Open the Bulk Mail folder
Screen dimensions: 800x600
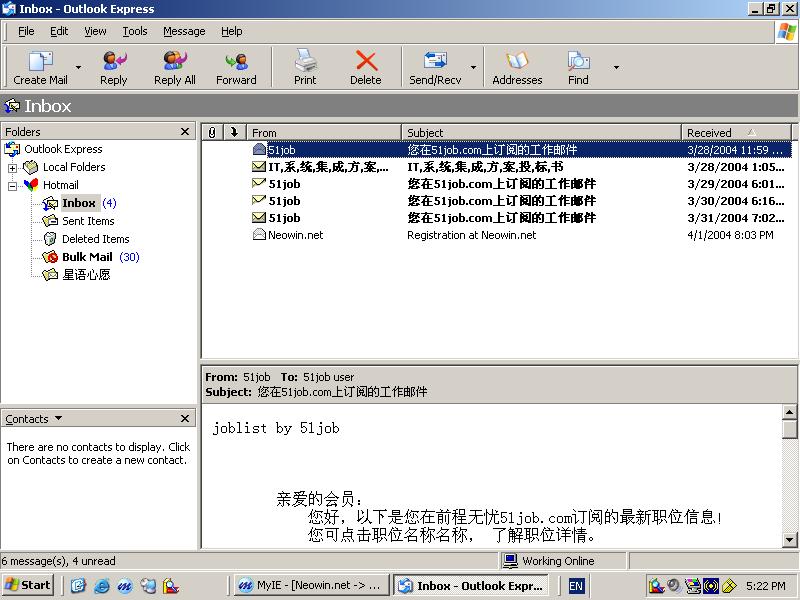point(87,257)
